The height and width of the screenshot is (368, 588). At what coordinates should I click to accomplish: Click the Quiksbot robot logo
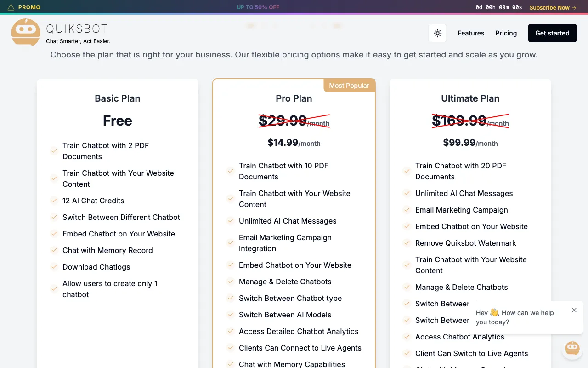tap(26, 32)
